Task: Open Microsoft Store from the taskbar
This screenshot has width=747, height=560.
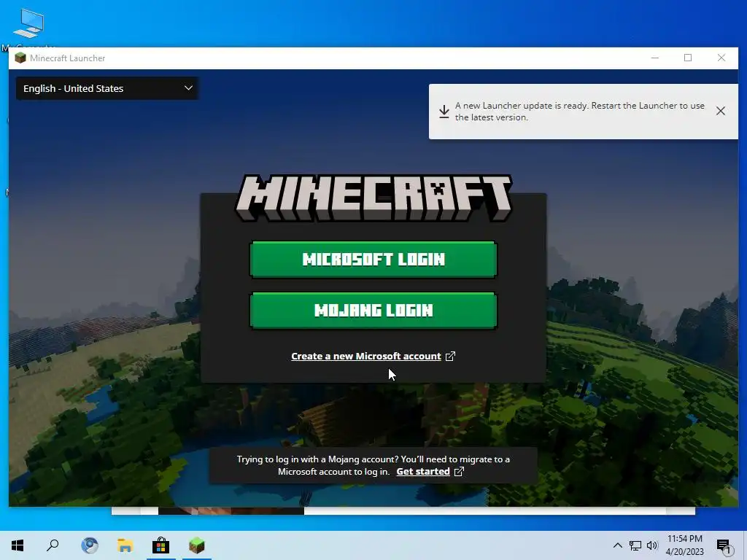Action: click(160, 545)
